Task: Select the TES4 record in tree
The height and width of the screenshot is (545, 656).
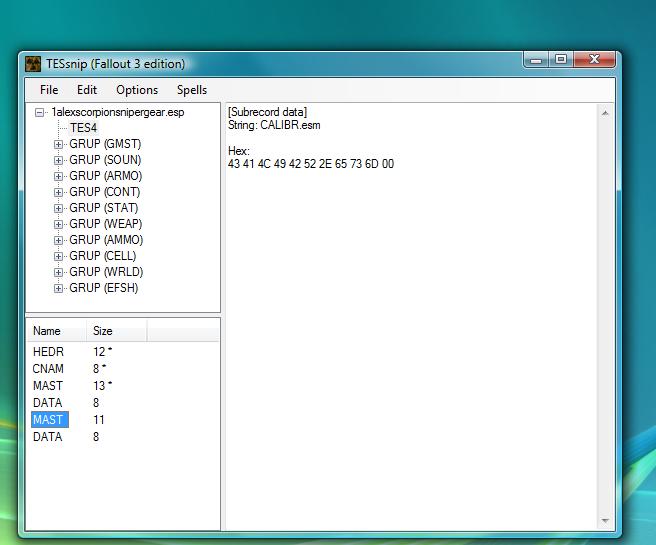Action: coord(83,128)
